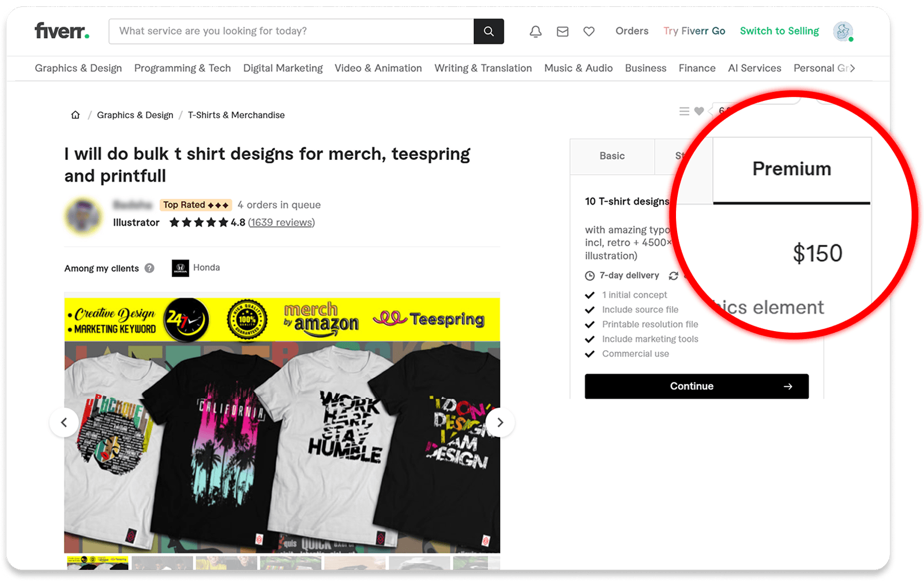Image resolution: width=924 pixels, height=582 pixels.
Task: Click the collections list icon above the pricing box
Action: (684, 111)
